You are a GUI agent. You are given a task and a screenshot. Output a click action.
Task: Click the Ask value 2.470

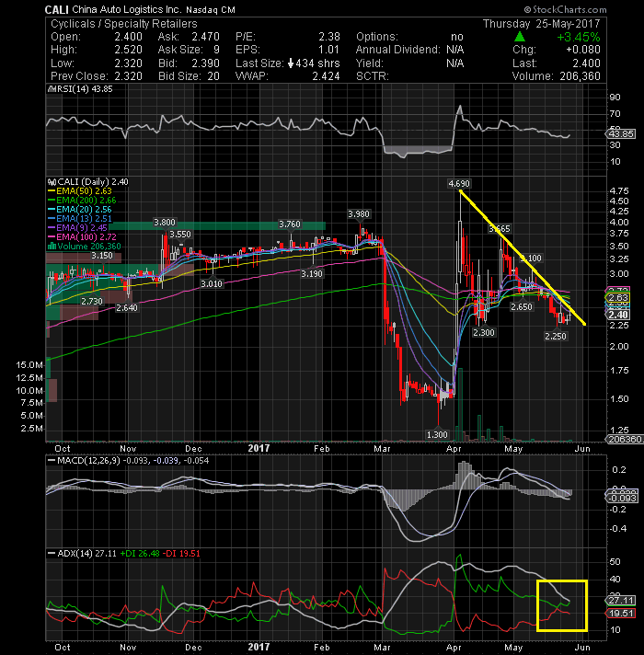click(x=205, y=37)
